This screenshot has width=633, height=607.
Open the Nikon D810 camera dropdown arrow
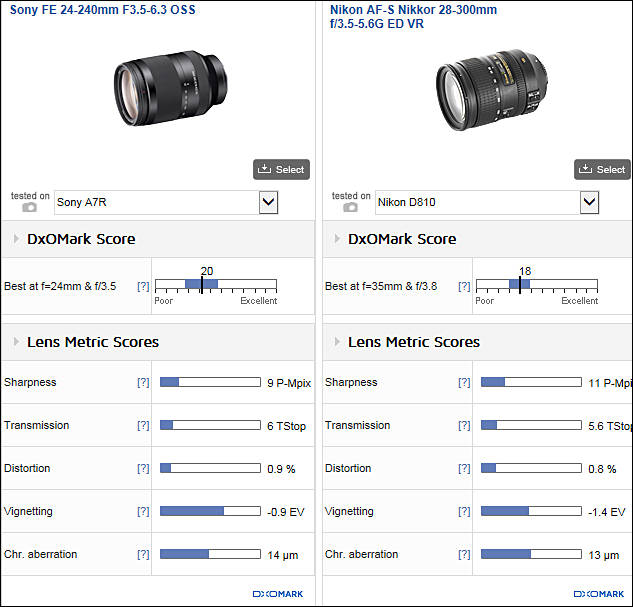(x=589, y=202)
